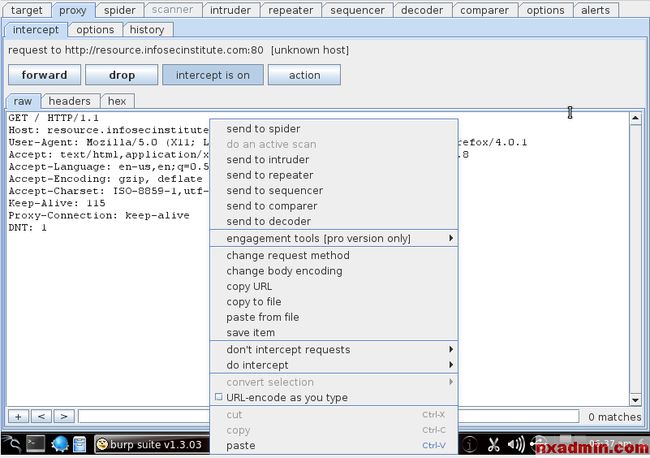Click in the search text field
This screenshot has width=650, height=458.
tap(144, 416)
